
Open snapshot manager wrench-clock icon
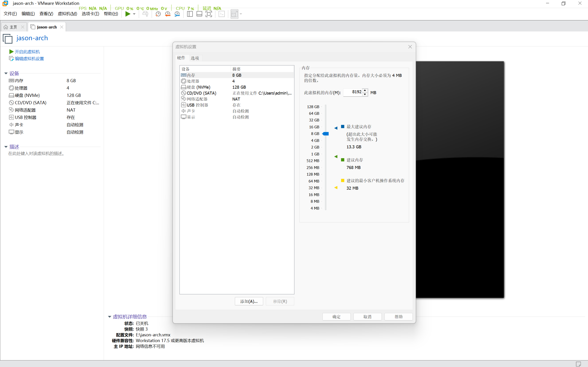[177, 14]
